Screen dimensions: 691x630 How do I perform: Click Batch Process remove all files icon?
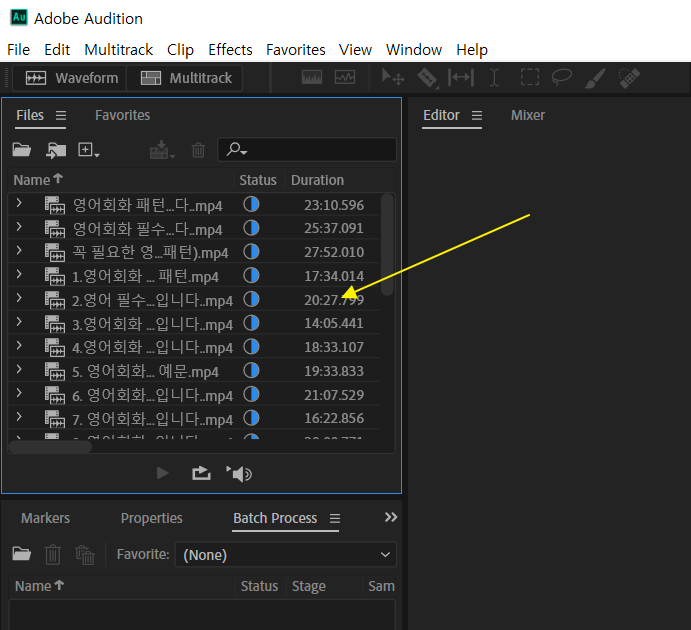point(85,554)
